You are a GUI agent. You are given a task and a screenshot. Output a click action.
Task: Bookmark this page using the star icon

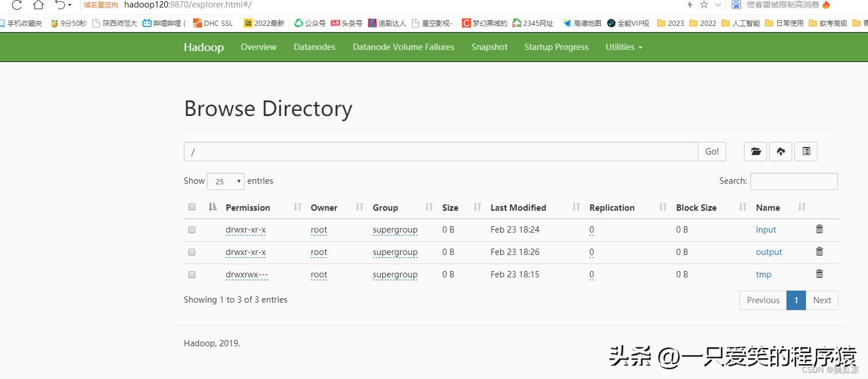(x=704, y=5)
